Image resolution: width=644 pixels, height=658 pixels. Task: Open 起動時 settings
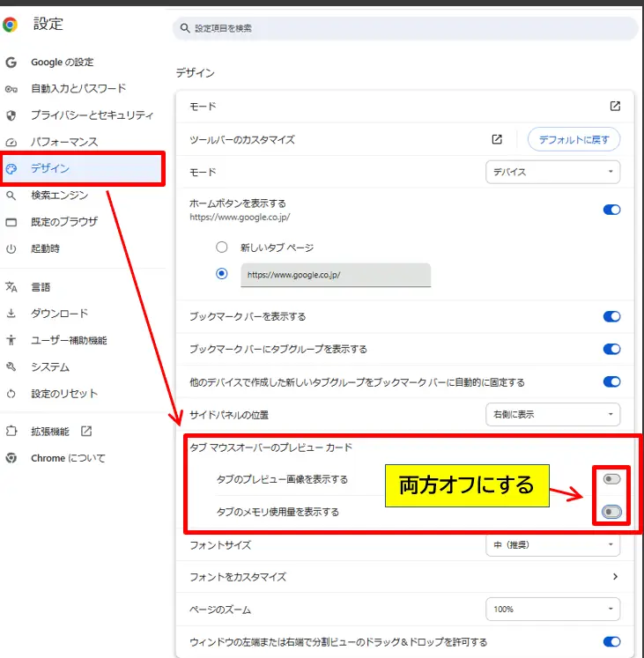coord(45,248)
